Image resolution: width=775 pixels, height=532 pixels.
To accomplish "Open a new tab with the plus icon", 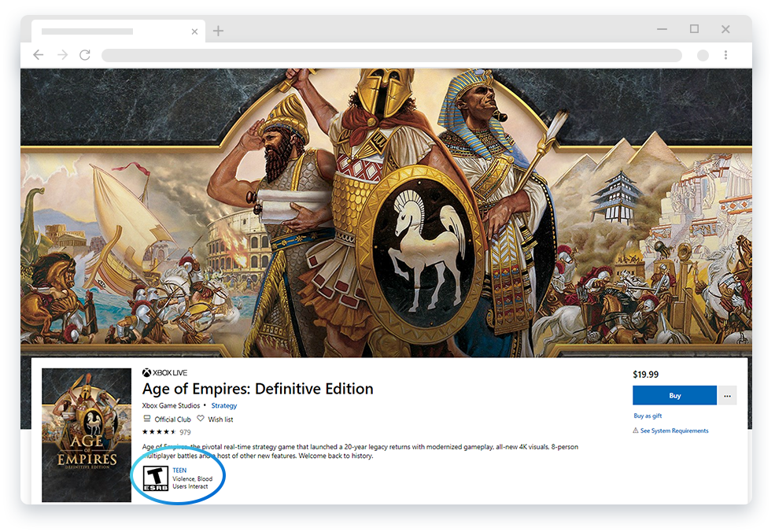I will (x=218, y=31).
